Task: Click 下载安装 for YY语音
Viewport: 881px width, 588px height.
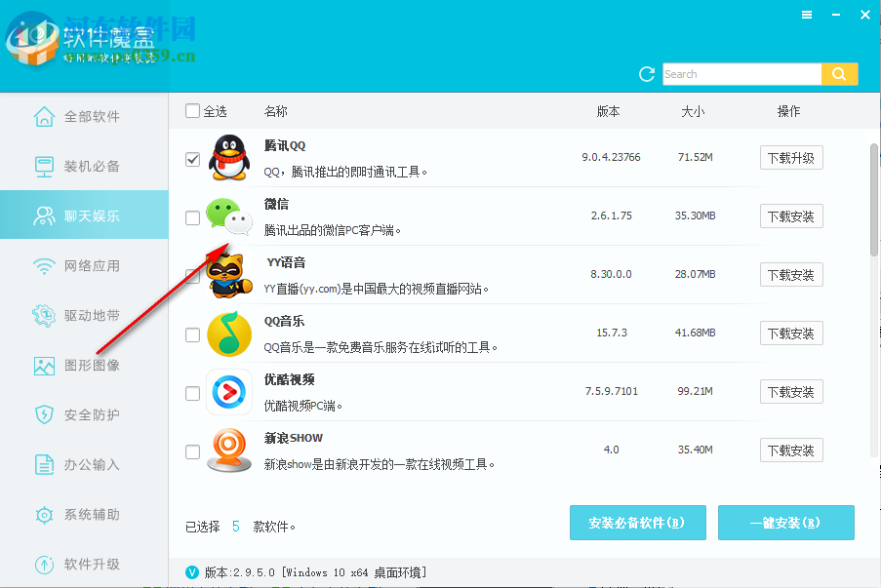Action: [x=790, y=275]
